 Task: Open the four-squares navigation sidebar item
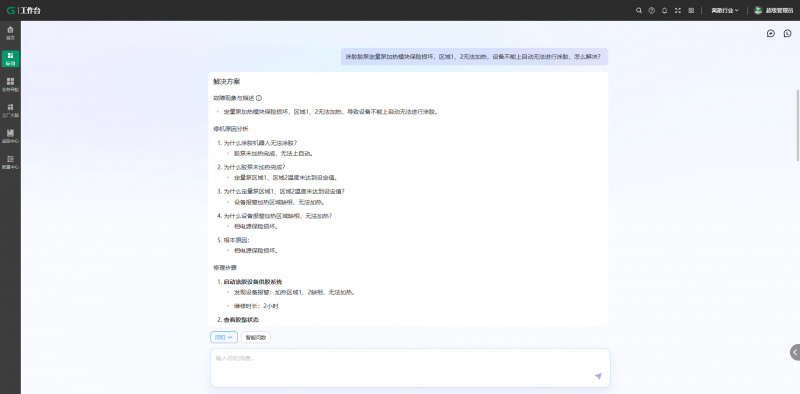click(x=10, y=85)
